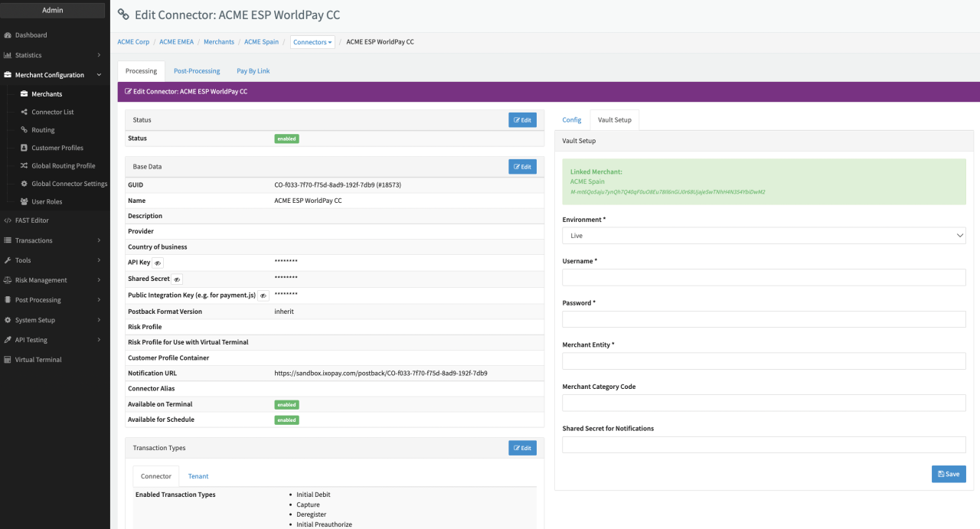Show the hidden Shared Secret
Screen dimensions: 980x529
point(177,279)
